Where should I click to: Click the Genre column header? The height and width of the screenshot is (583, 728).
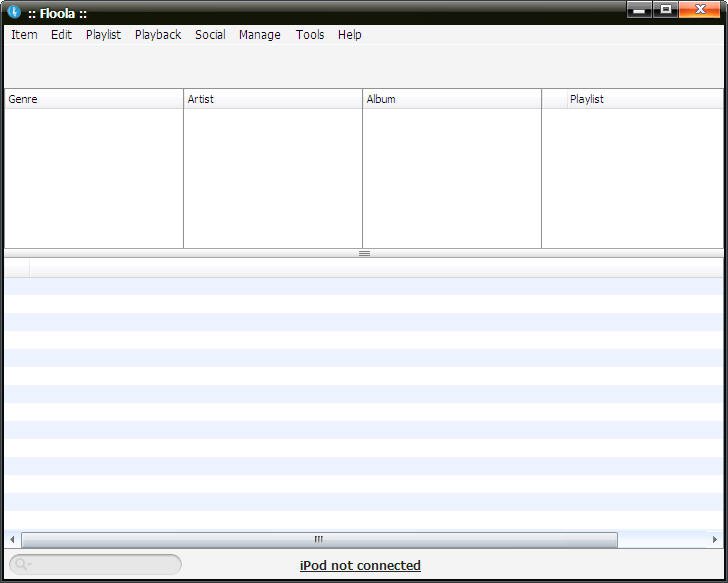pos(94,99)
